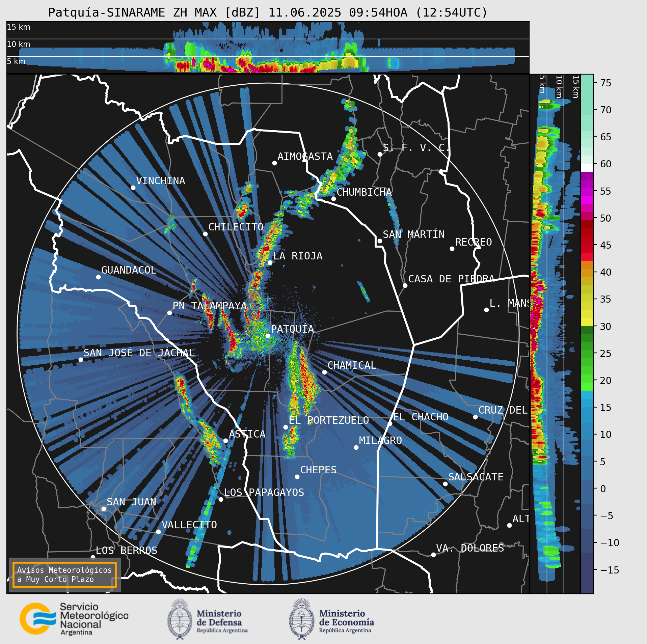The image size is (647, 644).
Task: Click the 75 dBZ colorbar tick label
Action: (606, 83)
